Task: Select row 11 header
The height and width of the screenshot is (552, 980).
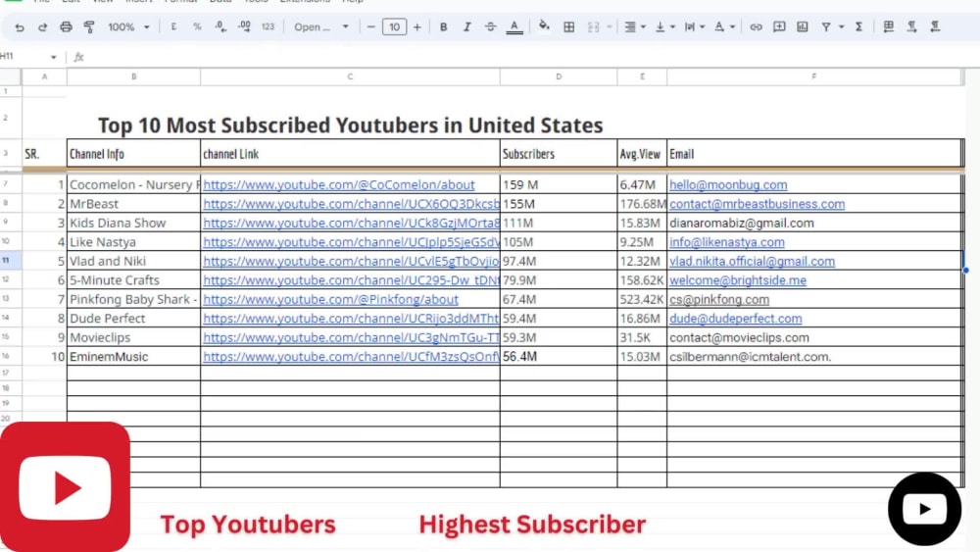Action: 11,261
